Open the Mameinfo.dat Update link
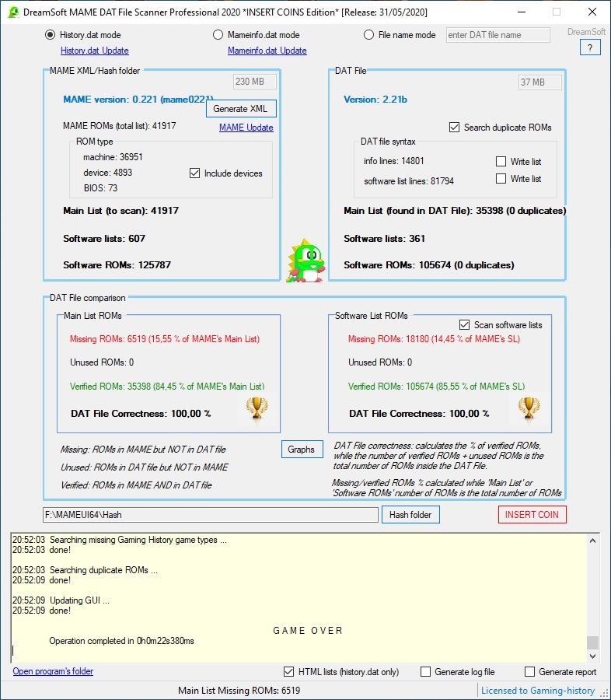This screenshot has height=700, width=611. (267, 51)
